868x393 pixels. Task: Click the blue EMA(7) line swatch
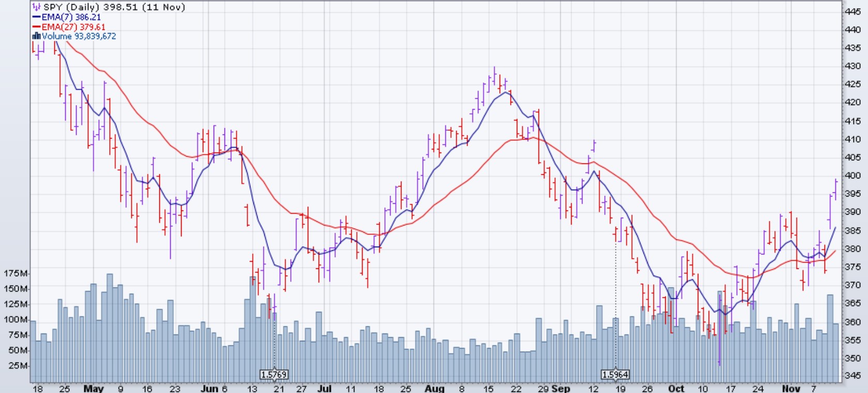[x=36, y=17]
